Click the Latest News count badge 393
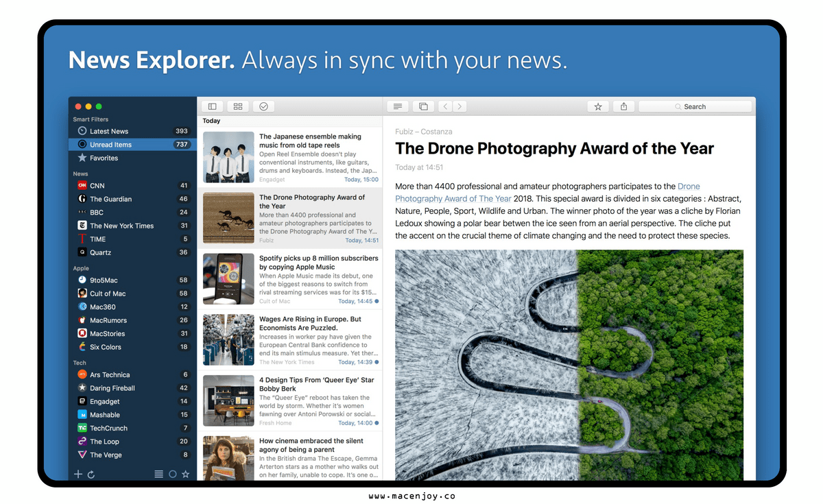The height and width of the screenshot is (504, 823). (x=182, y=131)
